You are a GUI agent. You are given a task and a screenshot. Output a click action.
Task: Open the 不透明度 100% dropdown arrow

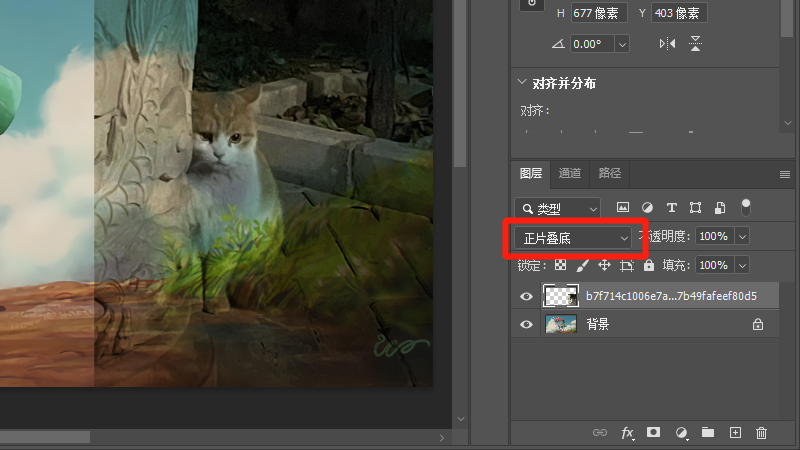[x=742, y=237]
